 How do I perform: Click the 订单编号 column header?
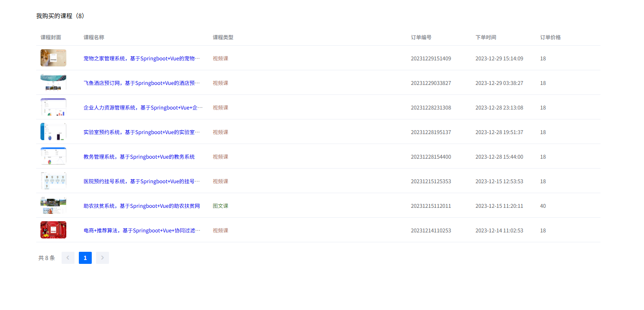pos(421,37)
